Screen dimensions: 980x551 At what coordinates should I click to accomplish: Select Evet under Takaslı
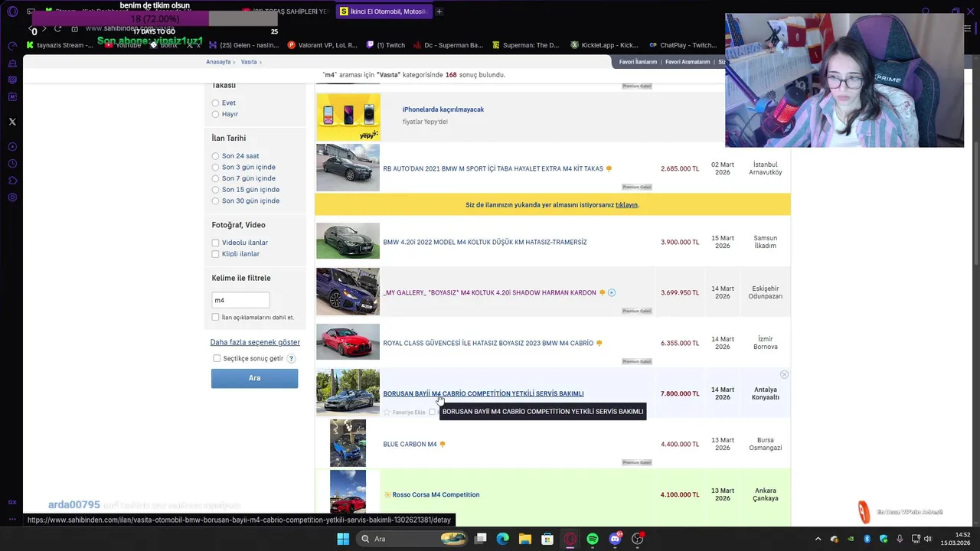[216, 103]
